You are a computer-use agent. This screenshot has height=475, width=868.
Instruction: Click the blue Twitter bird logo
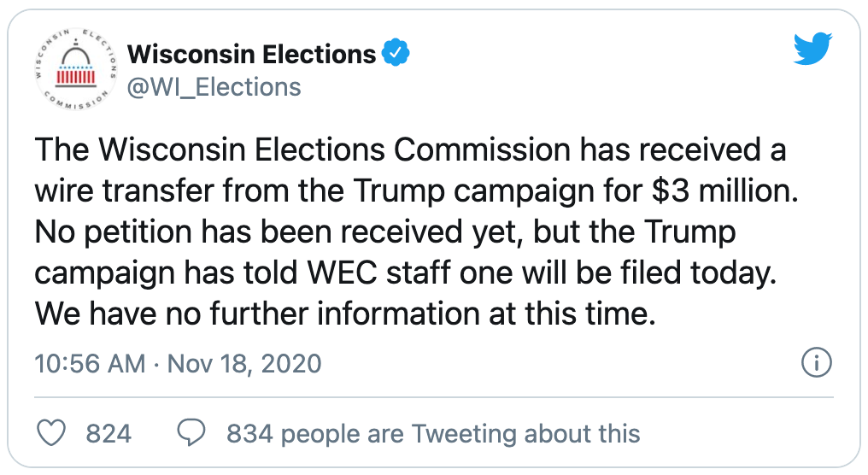tap(812, 49)
